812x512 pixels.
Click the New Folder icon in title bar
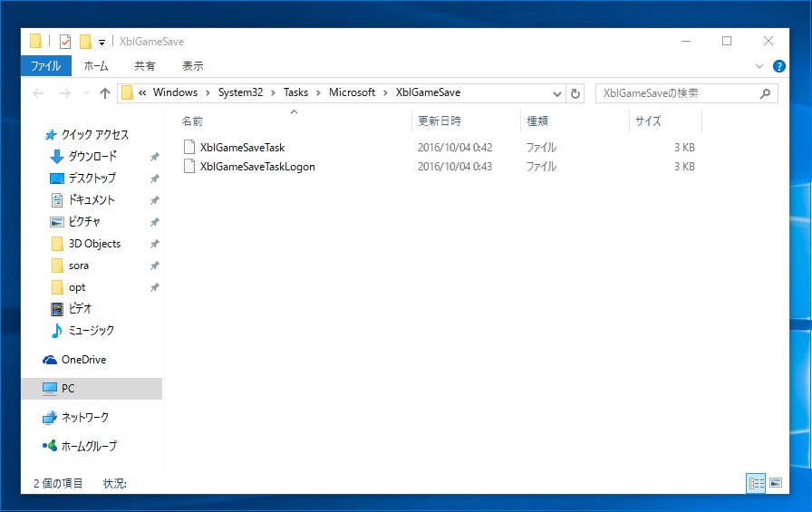tap(86, 42)
